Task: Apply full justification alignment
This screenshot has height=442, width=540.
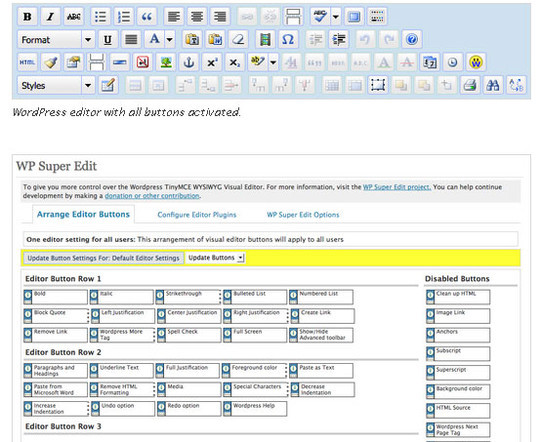Action: click(131, 40)
